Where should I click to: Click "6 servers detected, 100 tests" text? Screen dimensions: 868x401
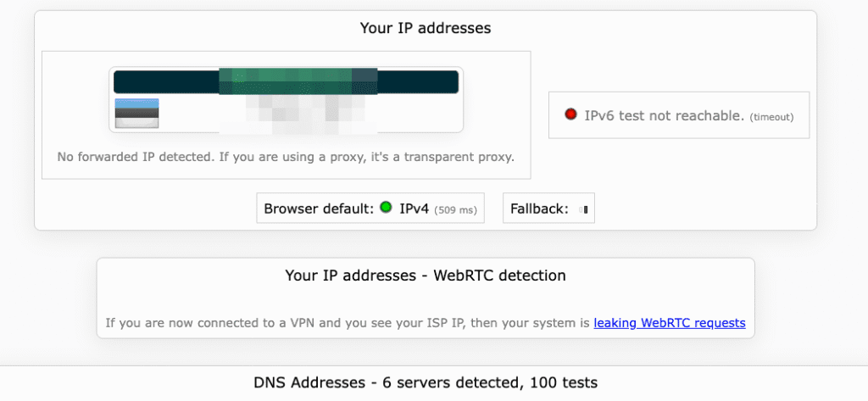pyautogui.click(x=493, y=383)
